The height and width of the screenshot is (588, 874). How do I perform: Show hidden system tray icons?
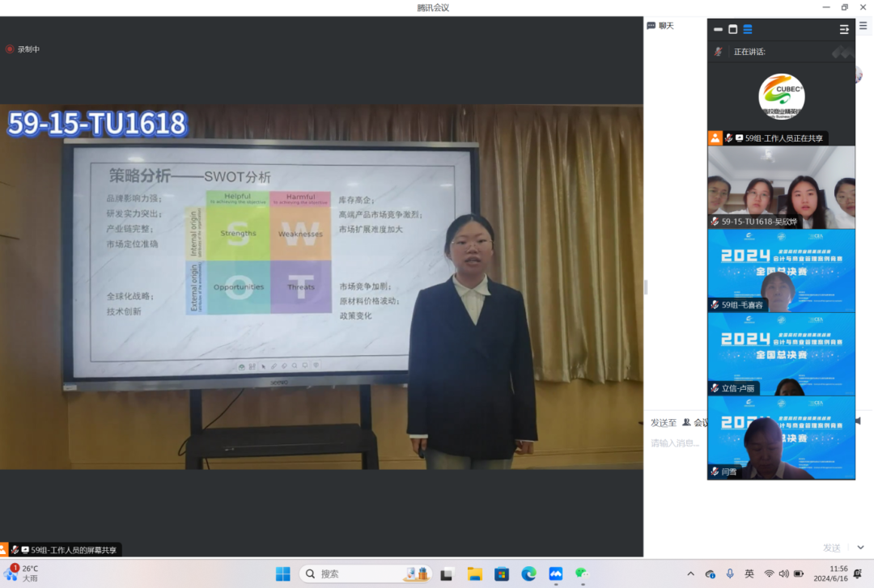coord(690,573)
